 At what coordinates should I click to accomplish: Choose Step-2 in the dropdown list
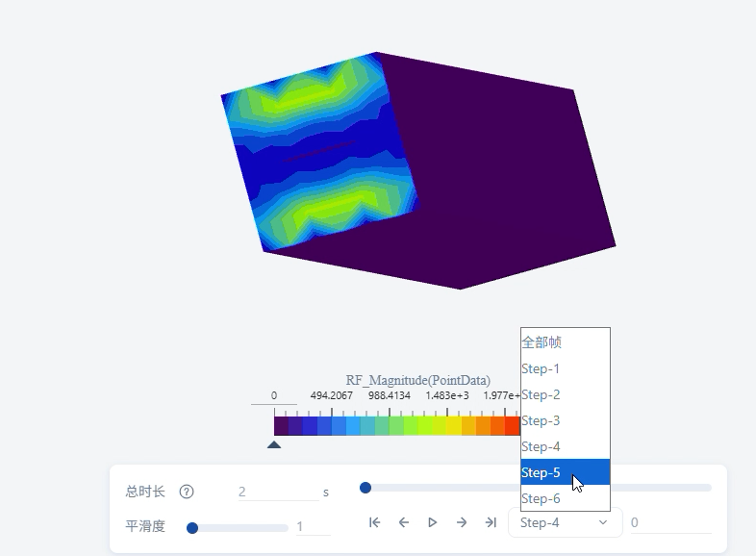(565, 395)
